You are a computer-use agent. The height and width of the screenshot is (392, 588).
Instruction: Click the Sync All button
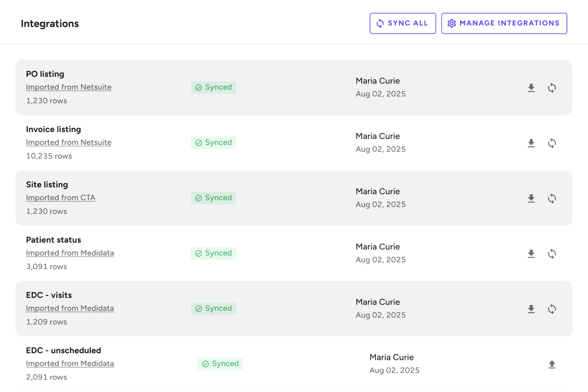[403, 24]
